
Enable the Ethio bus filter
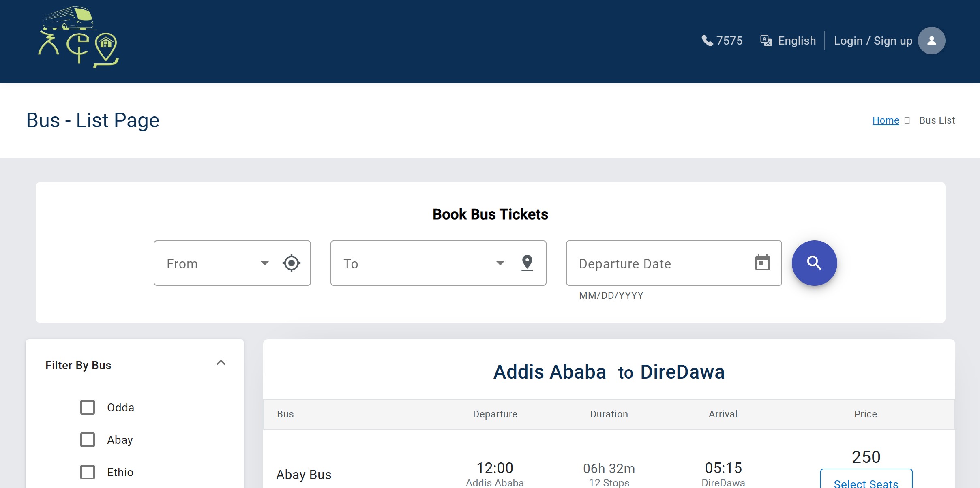pyautogui.click(x=88, y=472)
